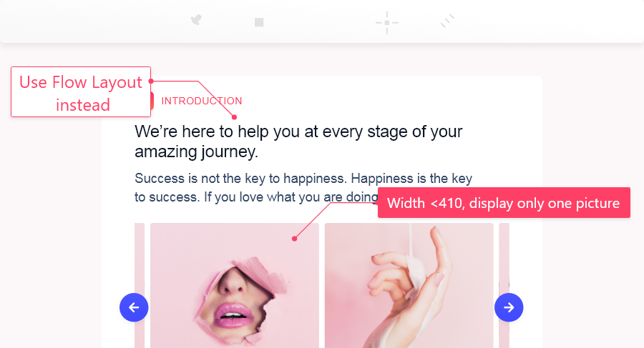The height and width of the screenshot is (348, 644).
Task: Click the diagonal dashed lines icon
Action: tap(448, 21)
